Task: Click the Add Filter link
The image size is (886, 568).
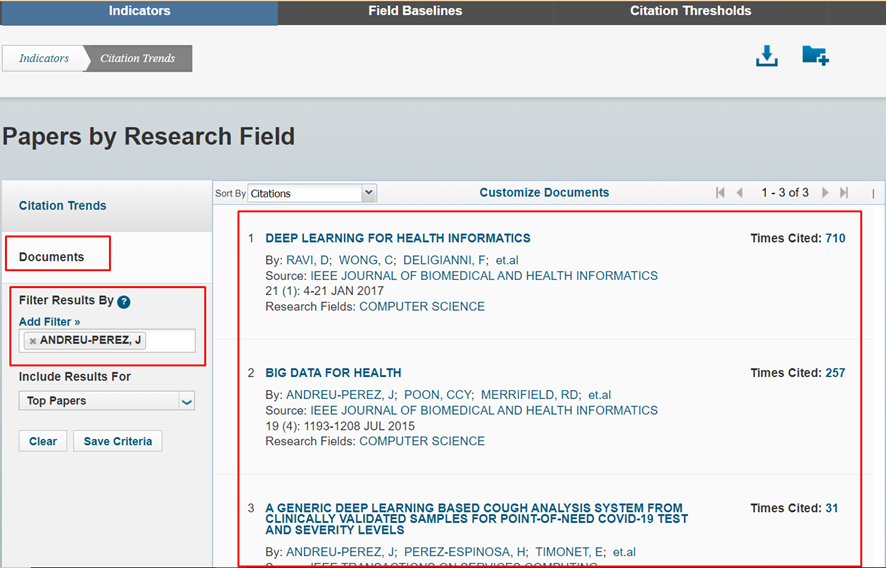Action: tap(50, 322)
